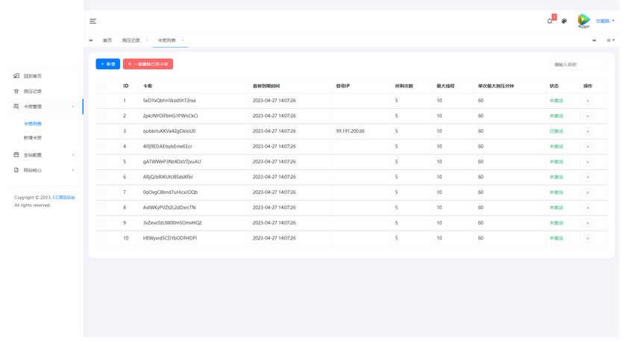Viewport: 623px width, 364px height.
Task: Open the notification bell
Action: click(x=550, y=21)
